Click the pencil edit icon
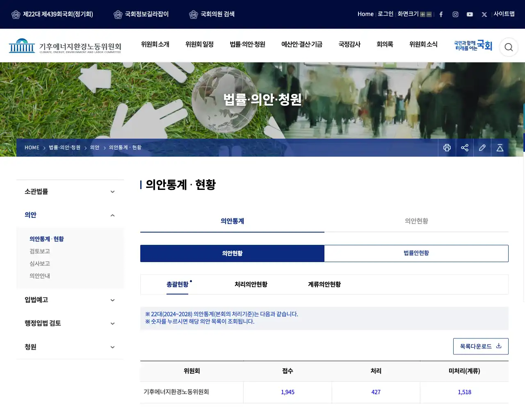The height and width of the screenshot is (420, 525). point(482,148)
